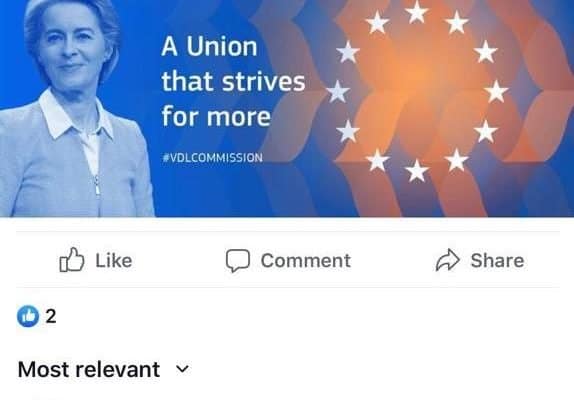Click the "for more" headline line
The width and height of the screenshot is (574, 400).
click(216, 116)
